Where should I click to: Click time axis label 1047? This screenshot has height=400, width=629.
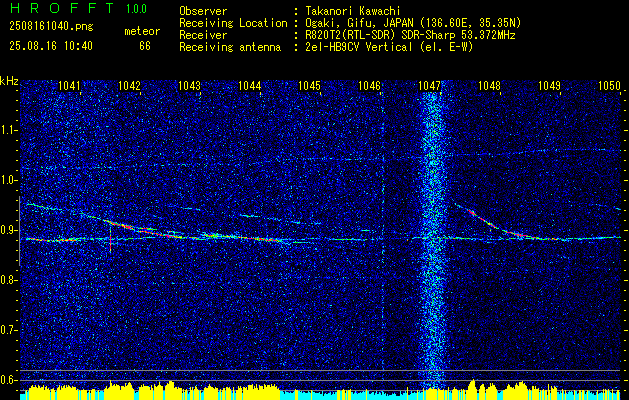pos(430,85)
